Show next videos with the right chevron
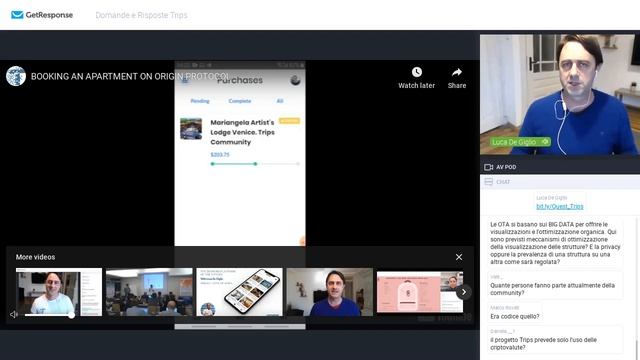This screenshot has height=360, width=640. click(464, 292)
